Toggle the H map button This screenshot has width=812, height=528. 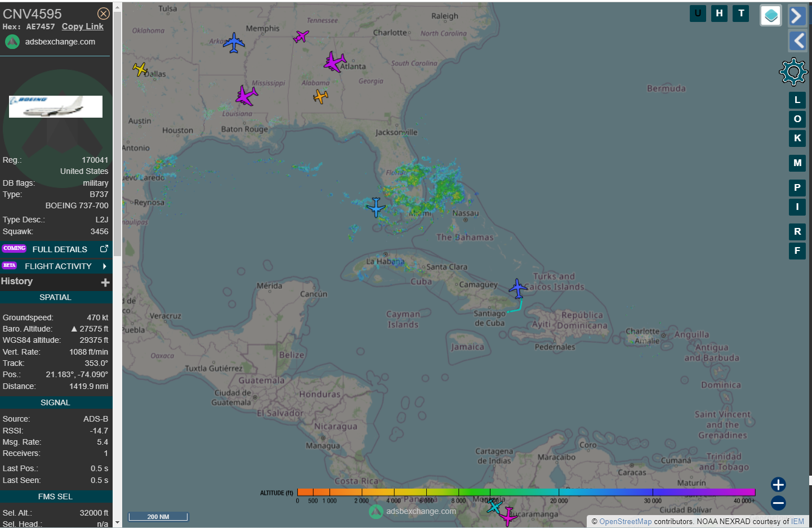(x=719, y=14)
